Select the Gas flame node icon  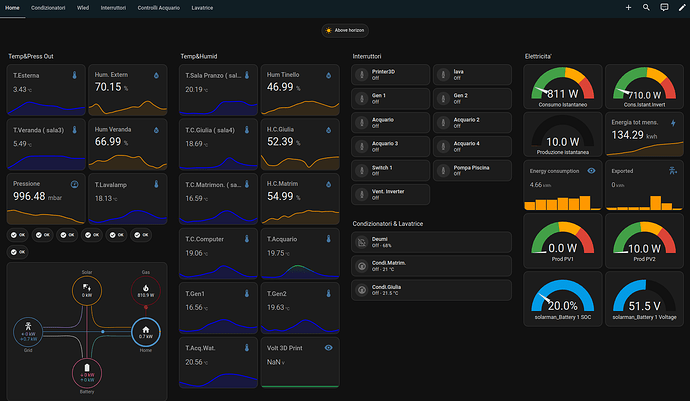point(145,290)
